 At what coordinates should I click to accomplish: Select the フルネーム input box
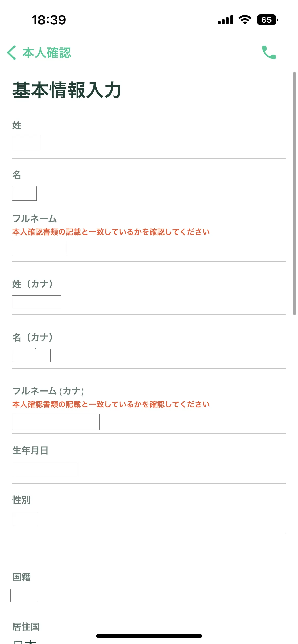(39, 247)
